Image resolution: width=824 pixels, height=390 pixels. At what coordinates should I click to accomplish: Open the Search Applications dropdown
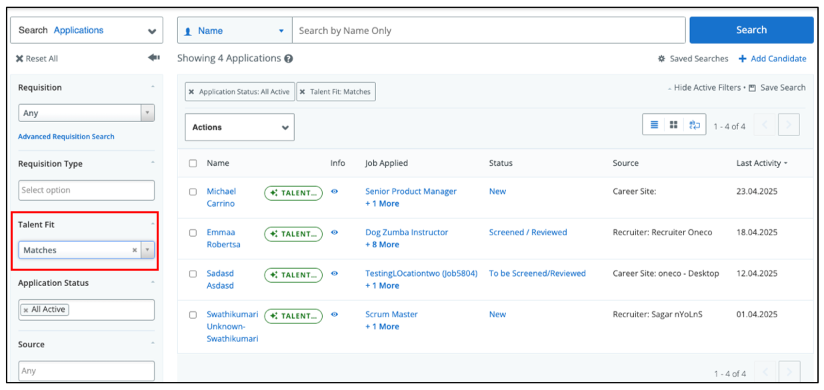pyautogui.click(x=87, y=30)
